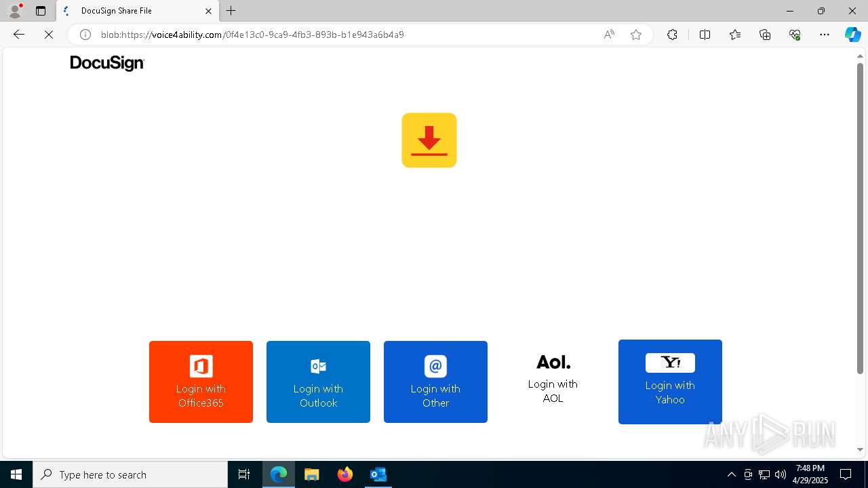Open the Windows Start menu
This screenshot has height=488, width=868.
coord(16,474)
